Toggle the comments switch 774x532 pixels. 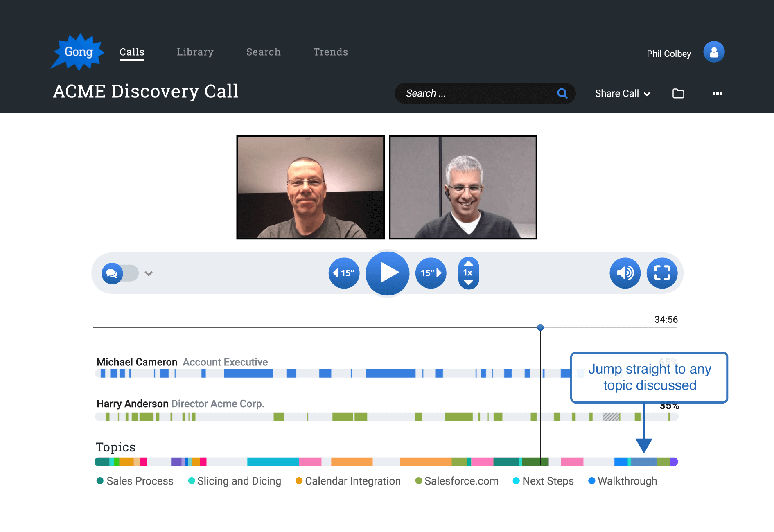point(120,273)
